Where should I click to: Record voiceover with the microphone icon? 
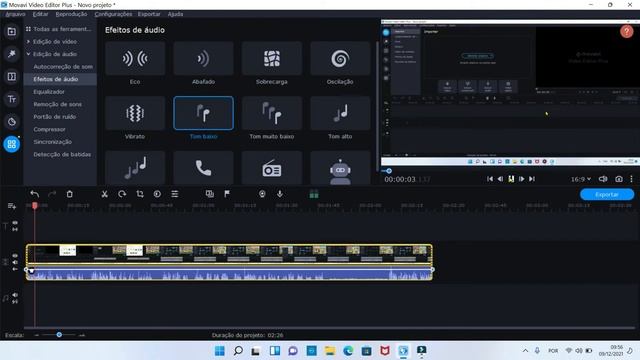(280, 194)
